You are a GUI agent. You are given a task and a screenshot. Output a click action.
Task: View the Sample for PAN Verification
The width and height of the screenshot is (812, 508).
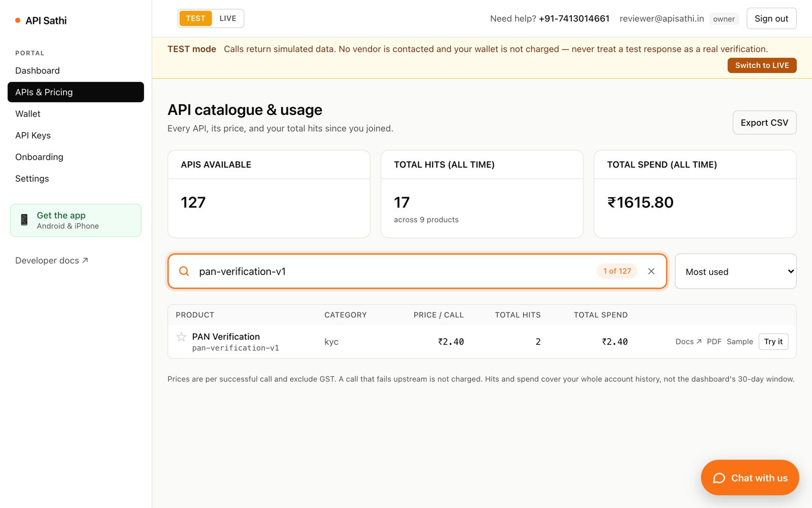(740, 341)
